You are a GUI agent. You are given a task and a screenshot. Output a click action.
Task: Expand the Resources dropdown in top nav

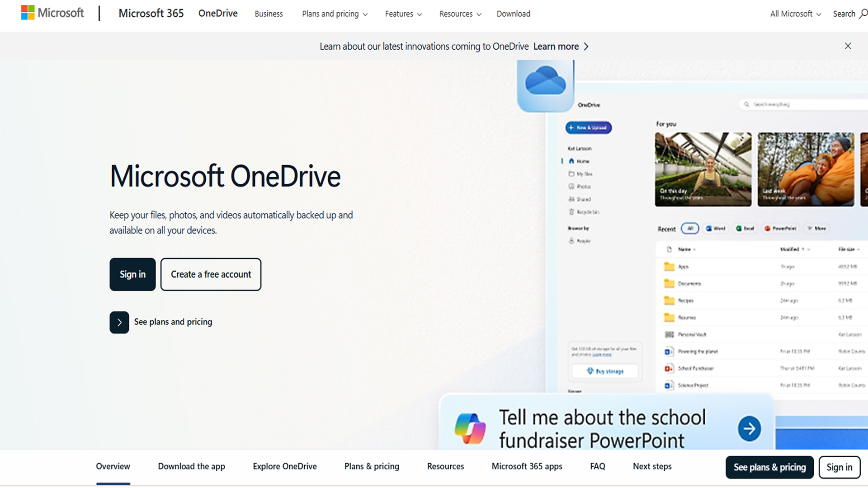pyautogui.click(x=460, y=14)
